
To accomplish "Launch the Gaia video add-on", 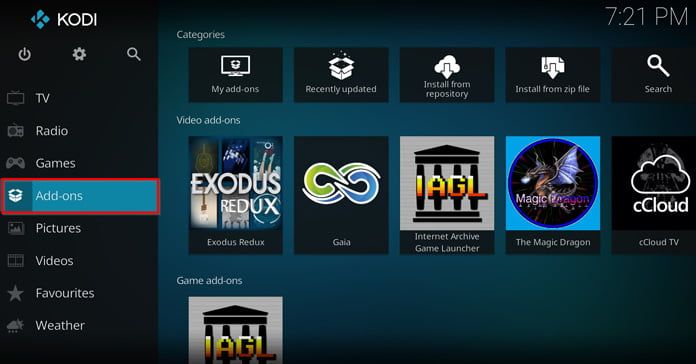I will pyautogui.click(x=341, y=195).
